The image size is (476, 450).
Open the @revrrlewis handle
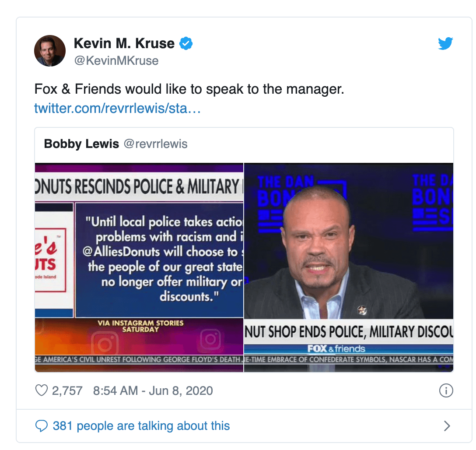[156, 144]
